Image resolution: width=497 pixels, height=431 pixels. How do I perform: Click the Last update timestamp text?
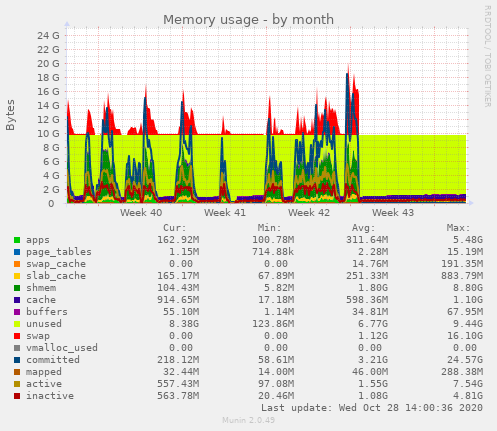click(372, 408)
